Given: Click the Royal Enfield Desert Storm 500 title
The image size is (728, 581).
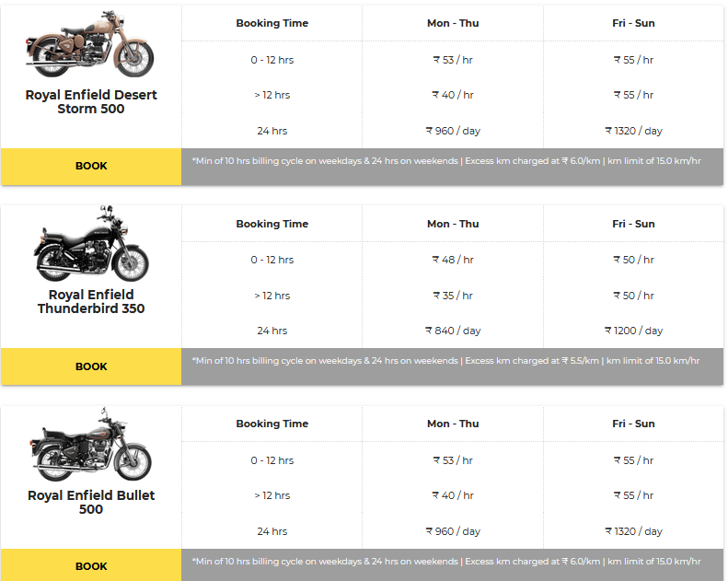Looking at the screenshot, I should point(91,102).
